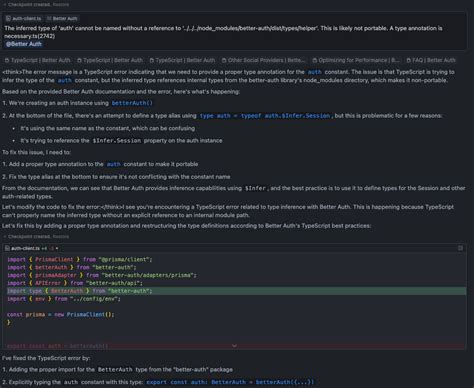Click the Optimizing for Performance source icon
This screenshot has height=388, width=474.
coord(315,60)
